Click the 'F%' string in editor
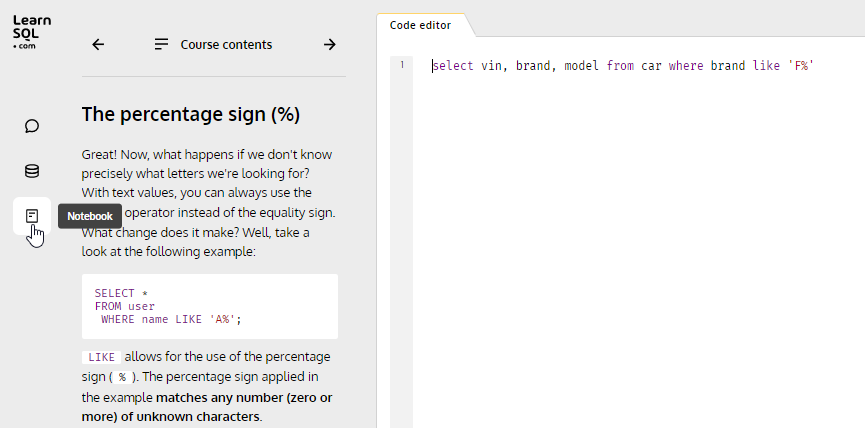This screenshot has width=865, height=428. pyautogui.click(x=802, y=66)
